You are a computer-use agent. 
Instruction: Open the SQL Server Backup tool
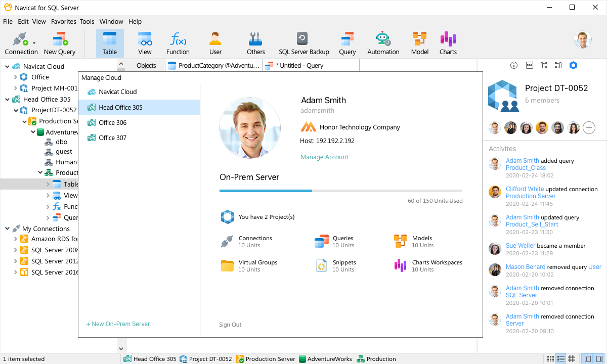point(303,43)
